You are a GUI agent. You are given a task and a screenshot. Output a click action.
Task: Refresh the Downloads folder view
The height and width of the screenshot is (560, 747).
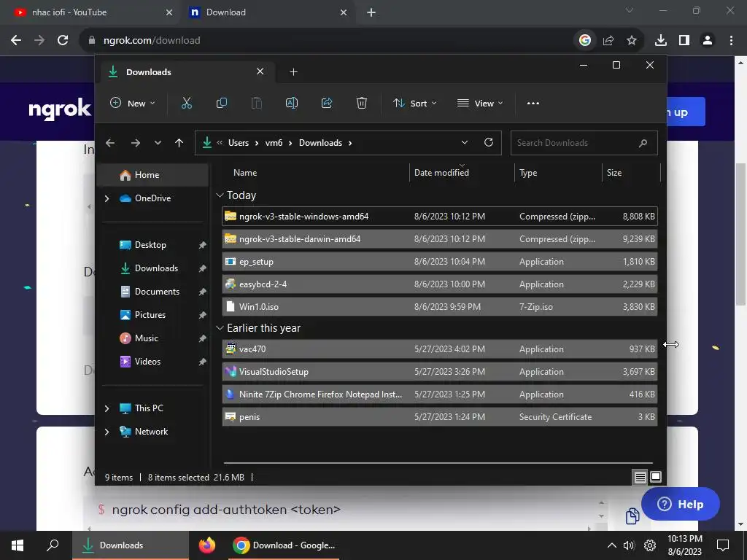[x=488, y=142]
